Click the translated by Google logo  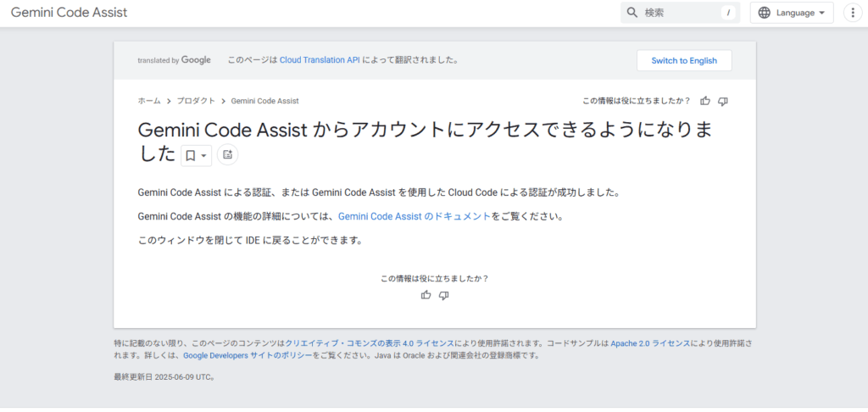point(175,60)
